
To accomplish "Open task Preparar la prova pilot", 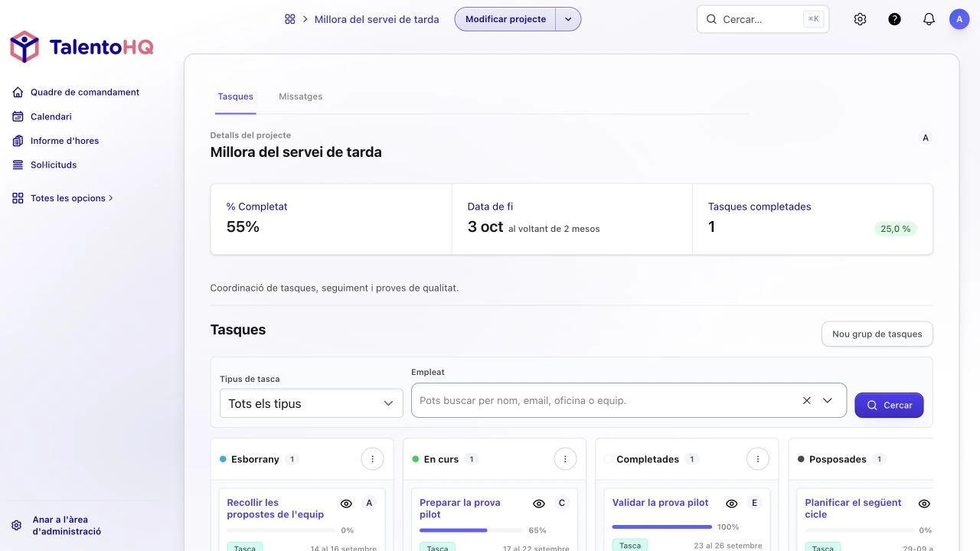I will (x=460, y=508).
